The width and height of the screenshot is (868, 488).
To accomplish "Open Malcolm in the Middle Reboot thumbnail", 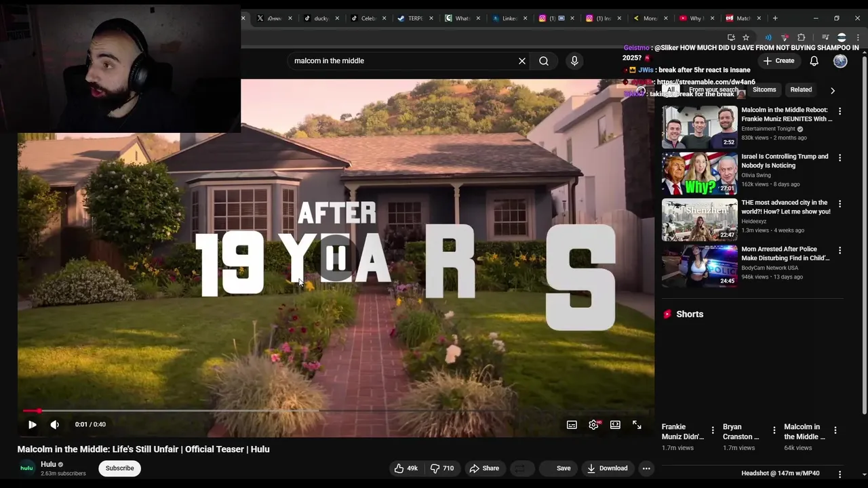I will [699, 127].
